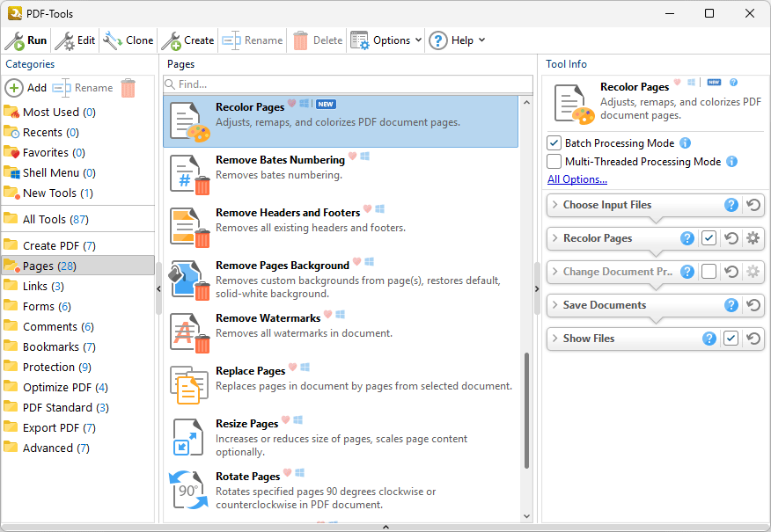Collapse the Categories panel with left arrow
The width and height of the screenshot is (771, 532).
tap(158, 288)
